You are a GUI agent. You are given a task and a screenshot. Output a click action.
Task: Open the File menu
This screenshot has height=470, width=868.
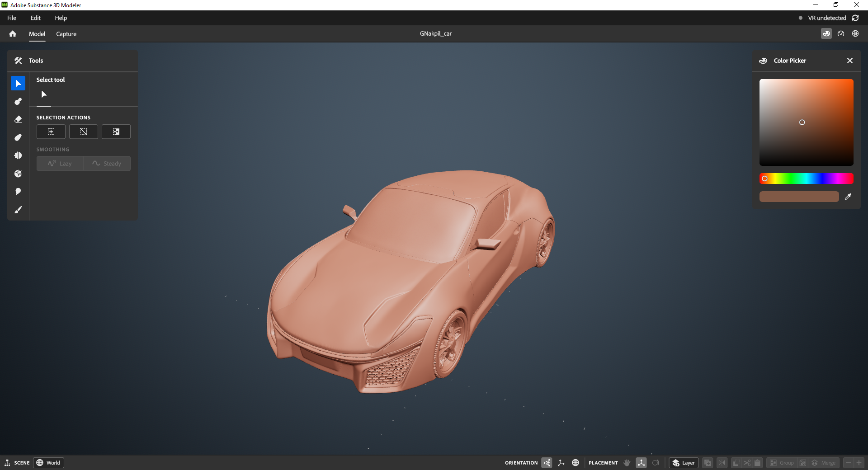[x=12, y=18]
